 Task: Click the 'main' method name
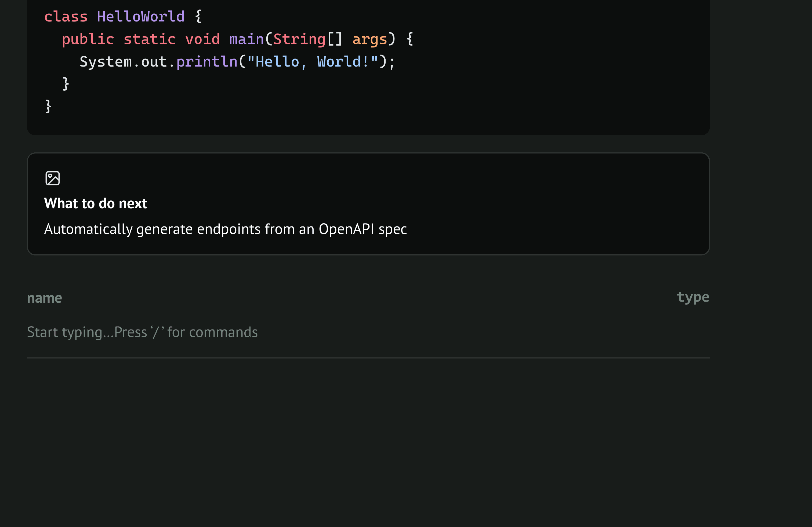tap(246, 39)
